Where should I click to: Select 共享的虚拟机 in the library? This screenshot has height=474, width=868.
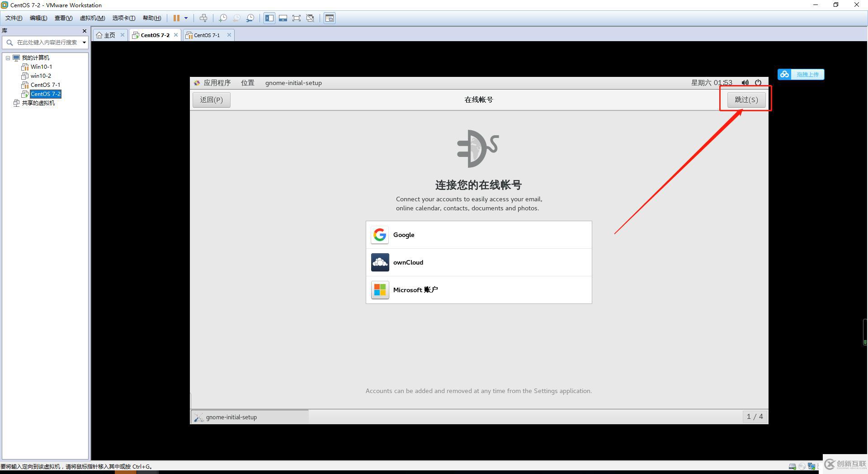pos(38,103)
